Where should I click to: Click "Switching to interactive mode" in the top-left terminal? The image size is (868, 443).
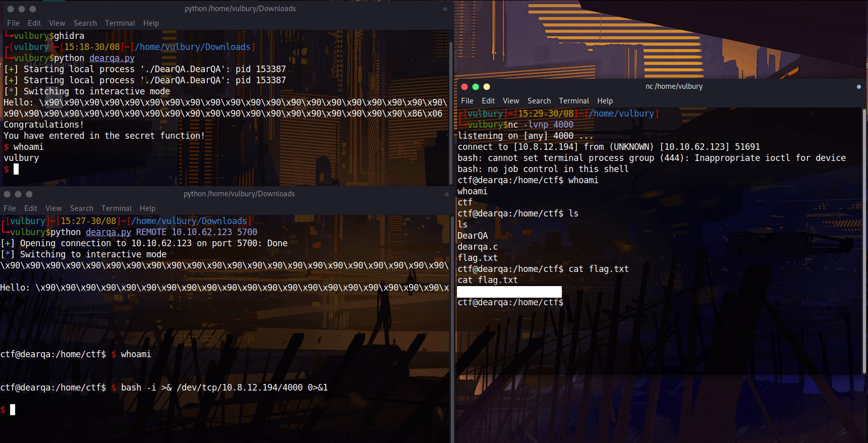97,91
